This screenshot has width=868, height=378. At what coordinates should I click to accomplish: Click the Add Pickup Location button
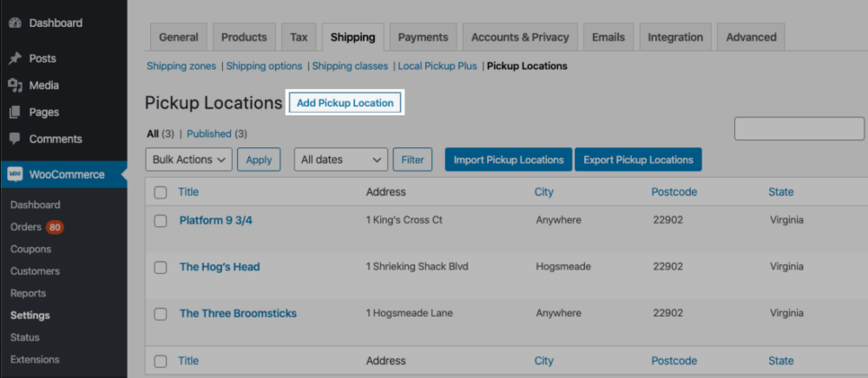[345, 103]
